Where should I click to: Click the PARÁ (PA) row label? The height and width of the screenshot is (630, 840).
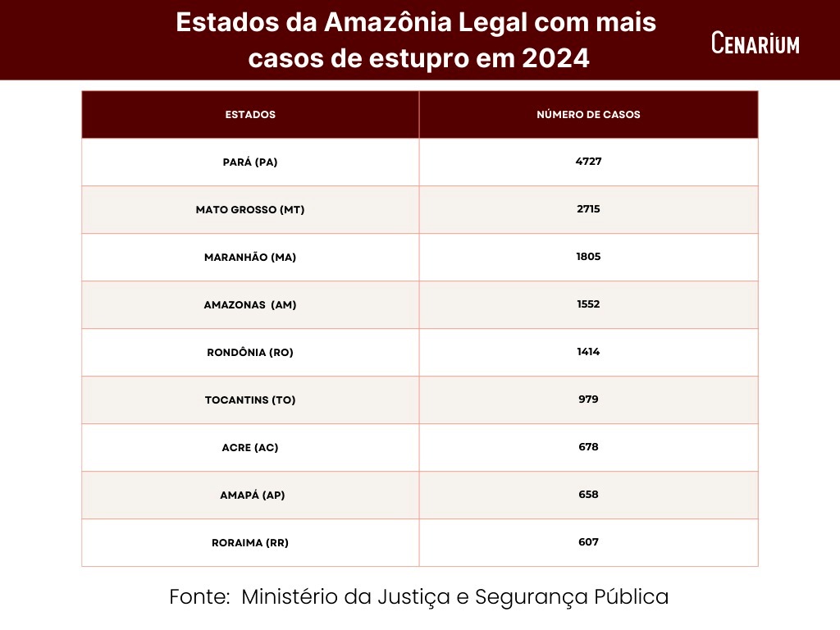250,162
